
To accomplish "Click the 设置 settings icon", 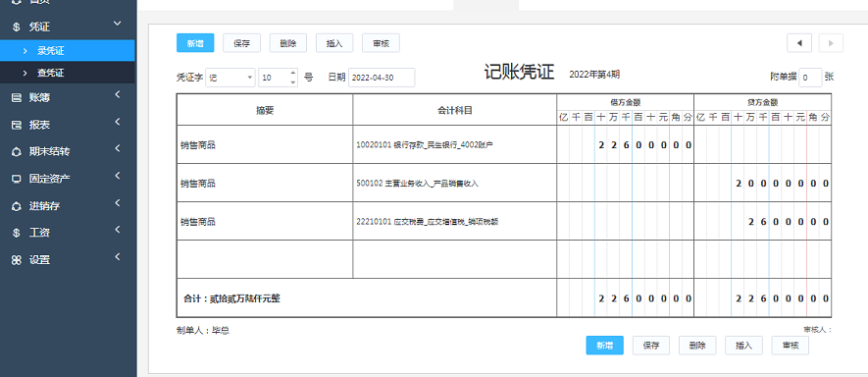I will 17,260.
